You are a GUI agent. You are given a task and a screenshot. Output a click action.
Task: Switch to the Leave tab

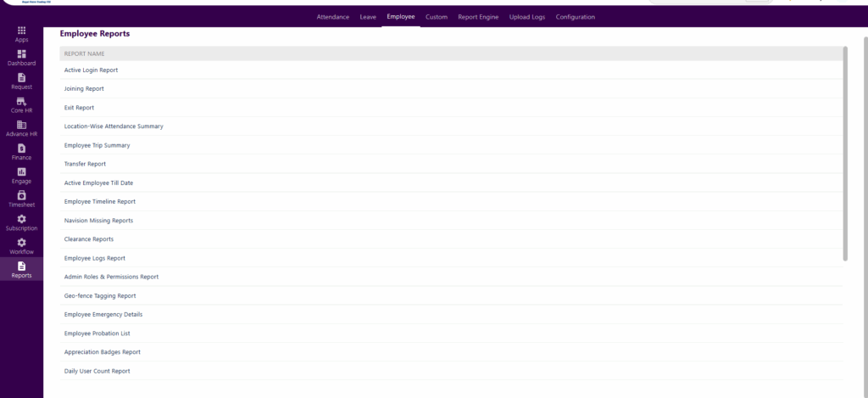pyautogui.click(x=368, y=17)
